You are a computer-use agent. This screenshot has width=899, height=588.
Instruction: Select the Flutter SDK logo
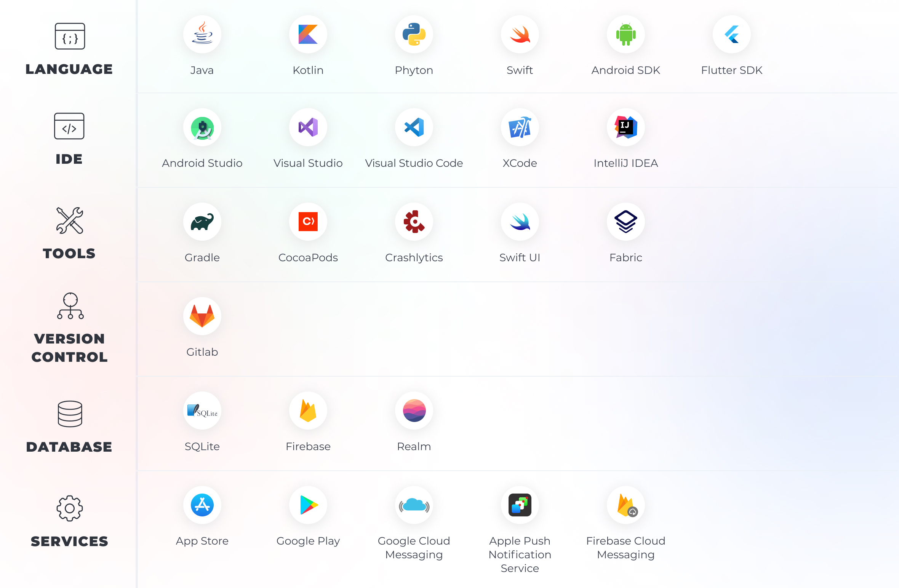point(732,34)
